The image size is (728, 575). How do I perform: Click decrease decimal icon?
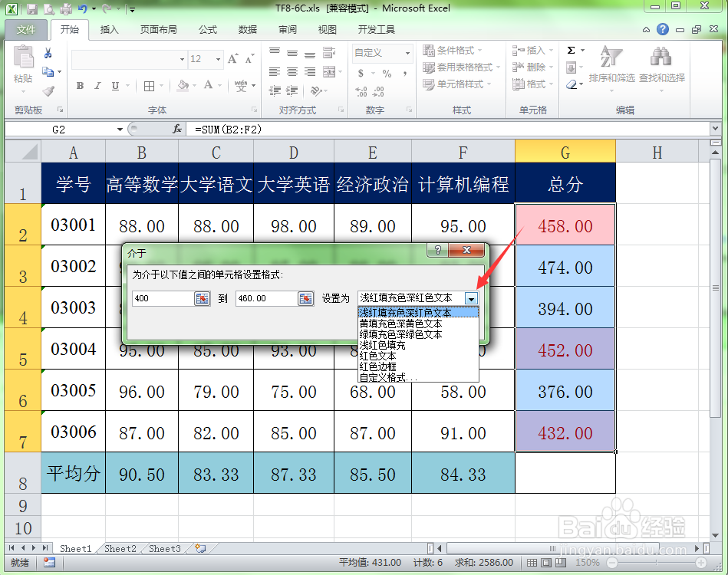click(378, 91)
